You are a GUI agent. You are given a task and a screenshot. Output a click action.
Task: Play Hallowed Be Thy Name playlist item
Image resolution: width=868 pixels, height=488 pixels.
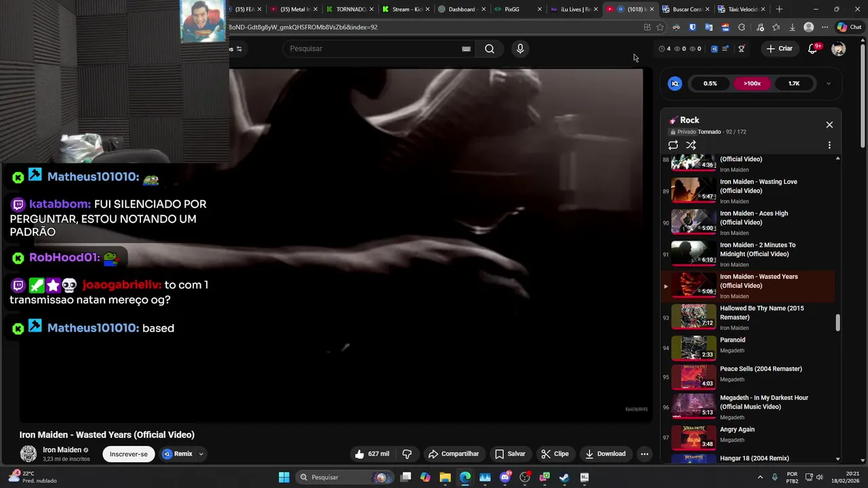pyautogui.click(x=748, y=317)
